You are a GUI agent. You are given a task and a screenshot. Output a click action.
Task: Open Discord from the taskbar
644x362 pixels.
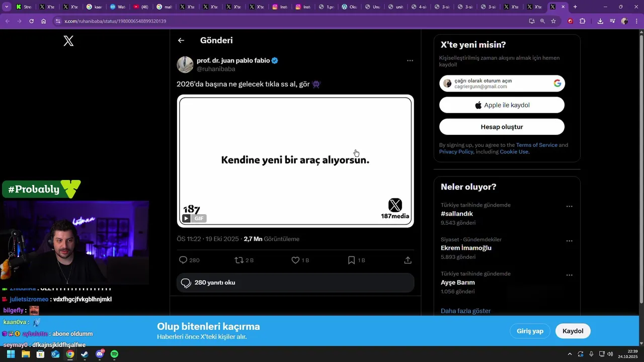tap(100, 354)
